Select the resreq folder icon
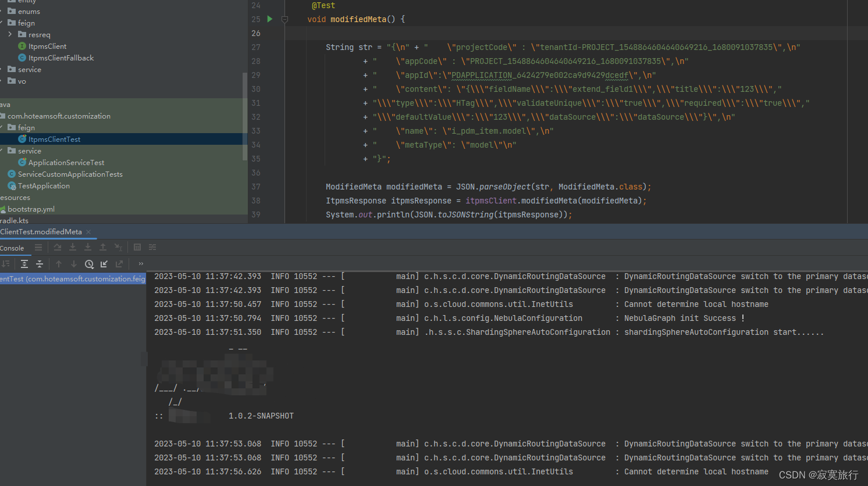The image size is (868, 486). (22, 34)
